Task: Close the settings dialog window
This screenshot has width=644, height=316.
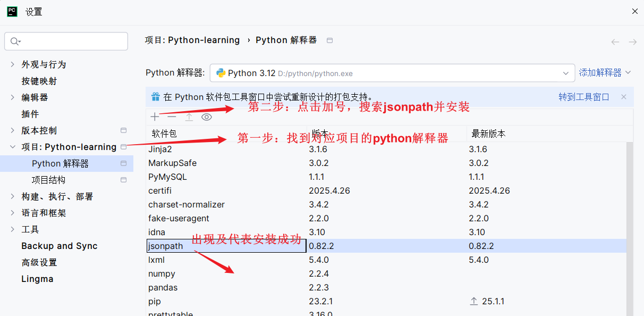Action: point(634,11)
